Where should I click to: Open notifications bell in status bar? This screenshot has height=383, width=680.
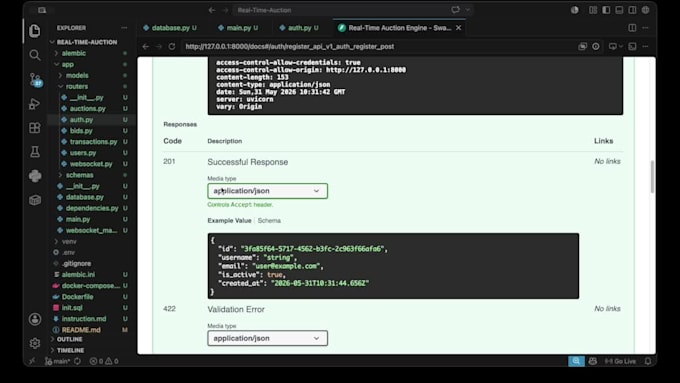[648, 361]
